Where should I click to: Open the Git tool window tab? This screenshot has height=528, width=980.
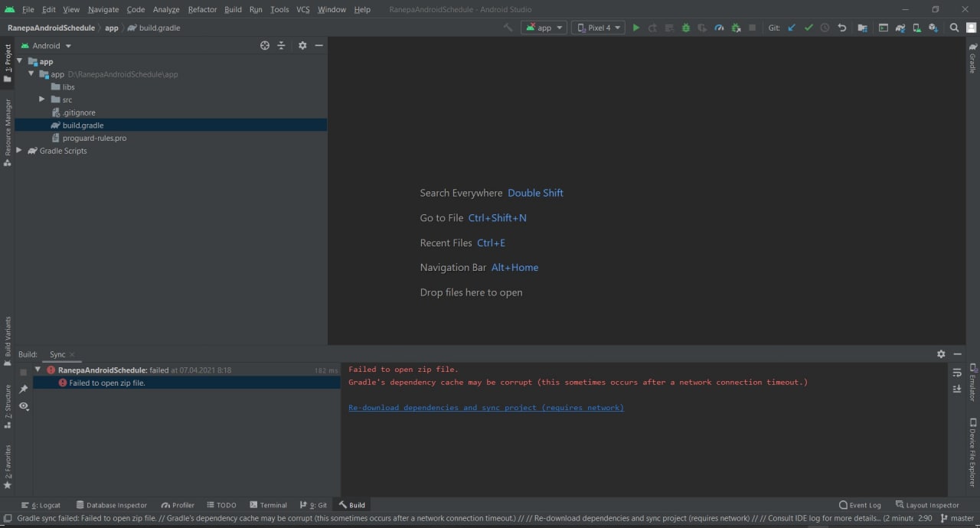pyautogui.click(x=313, y=505)
